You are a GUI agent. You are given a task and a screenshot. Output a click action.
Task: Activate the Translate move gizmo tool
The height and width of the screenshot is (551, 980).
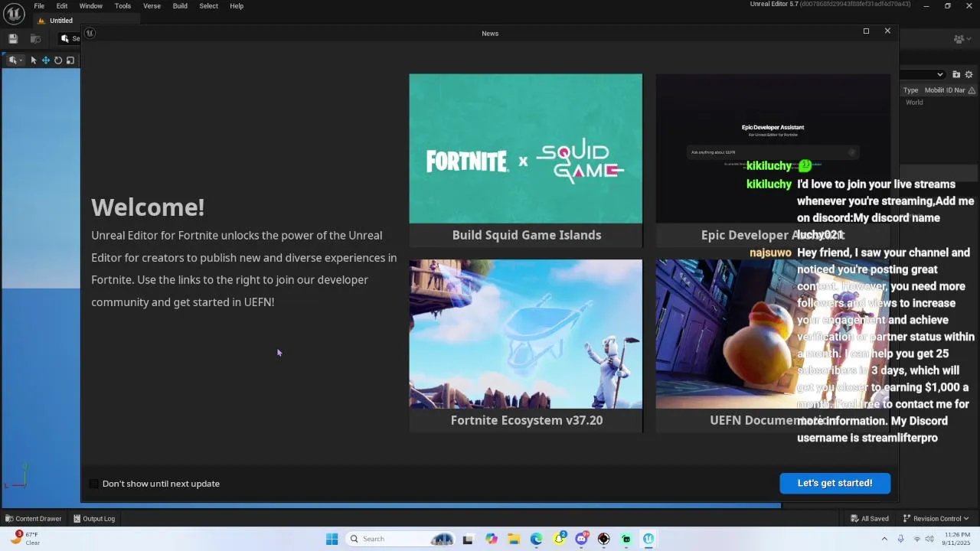[46, 60]
